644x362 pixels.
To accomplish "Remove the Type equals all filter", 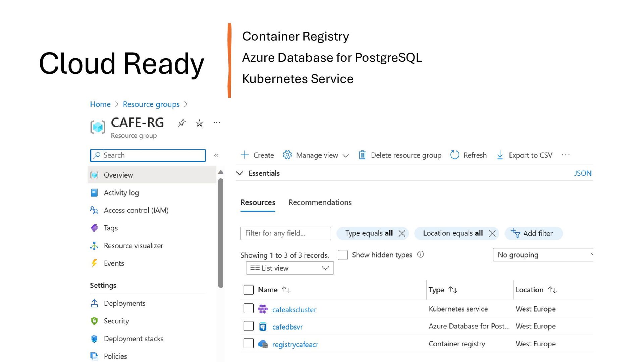I will pos(402,233).
